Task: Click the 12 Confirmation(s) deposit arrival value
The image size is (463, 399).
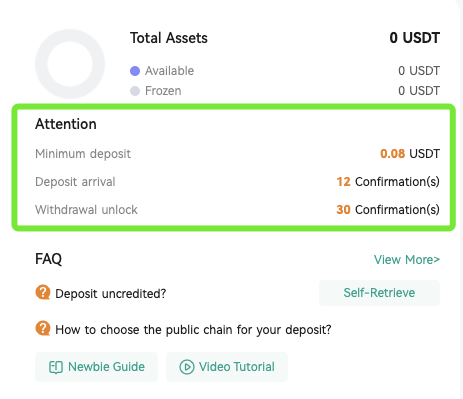Action: click(388, 182)
